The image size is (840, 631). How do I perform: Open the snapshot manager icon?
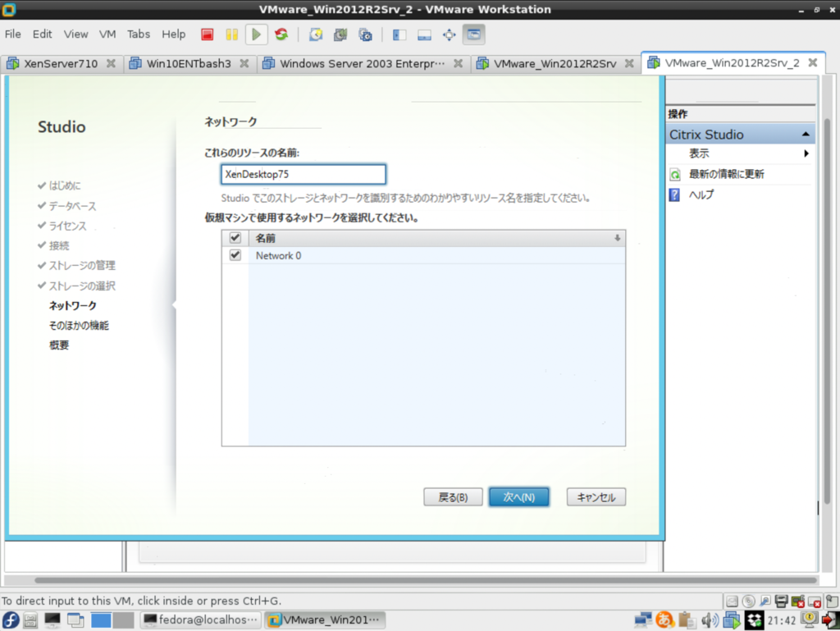pos(365,34)
